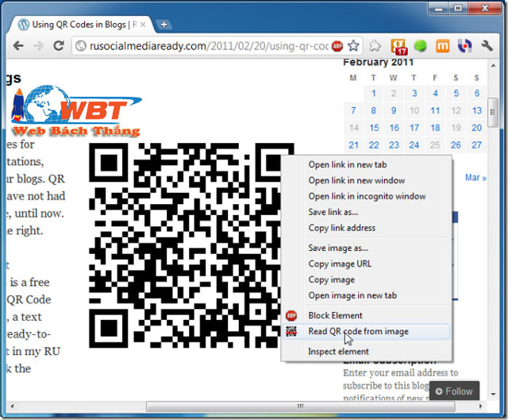Click the blue-red circular extension icon
Viewport: 508px width, 420px height.
point(464,46)
